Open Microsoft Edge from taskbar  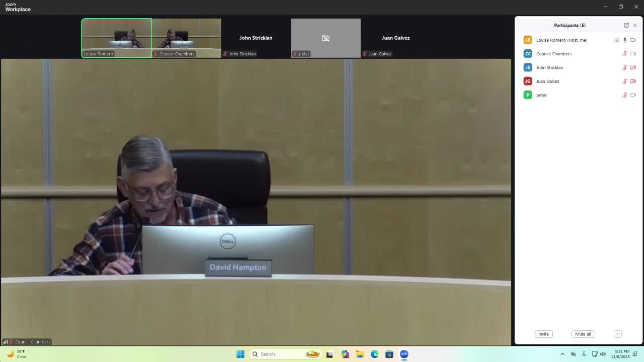pos(375,354)
